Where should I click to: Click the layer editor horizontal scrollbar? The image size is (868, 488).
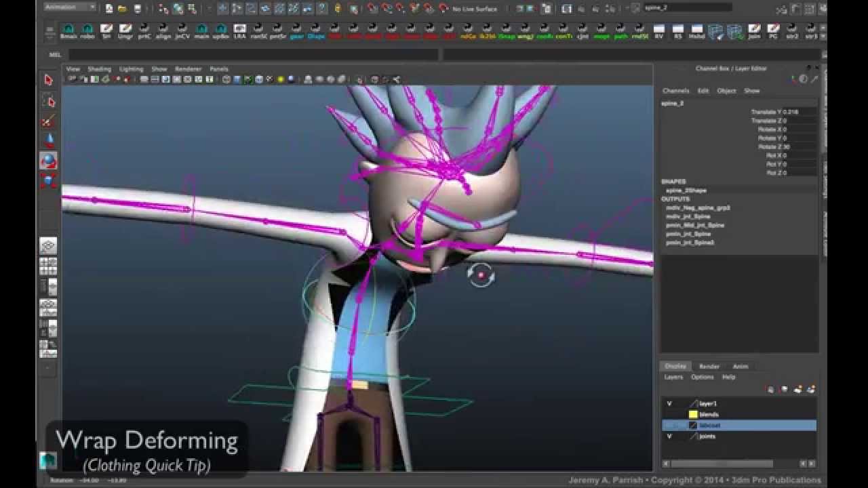click(x=722, y=464)
